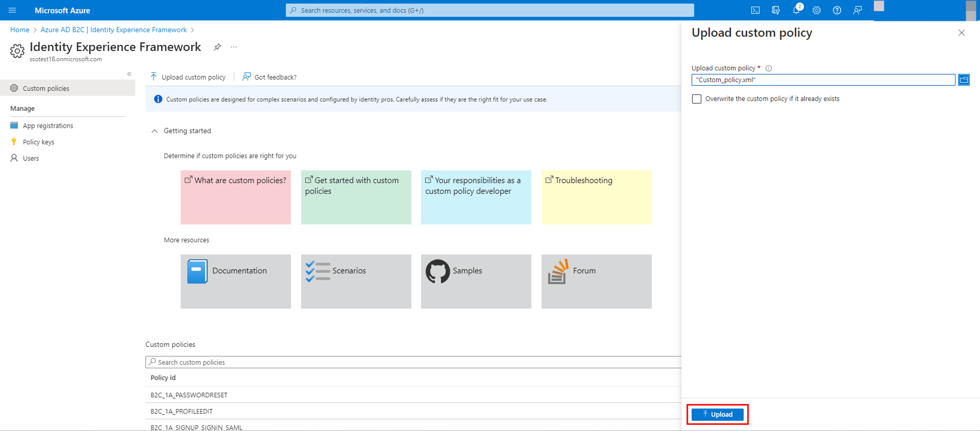This screenshot has width=980, height=431.
Task: Click the browse file folder icon
Action: 964,80
